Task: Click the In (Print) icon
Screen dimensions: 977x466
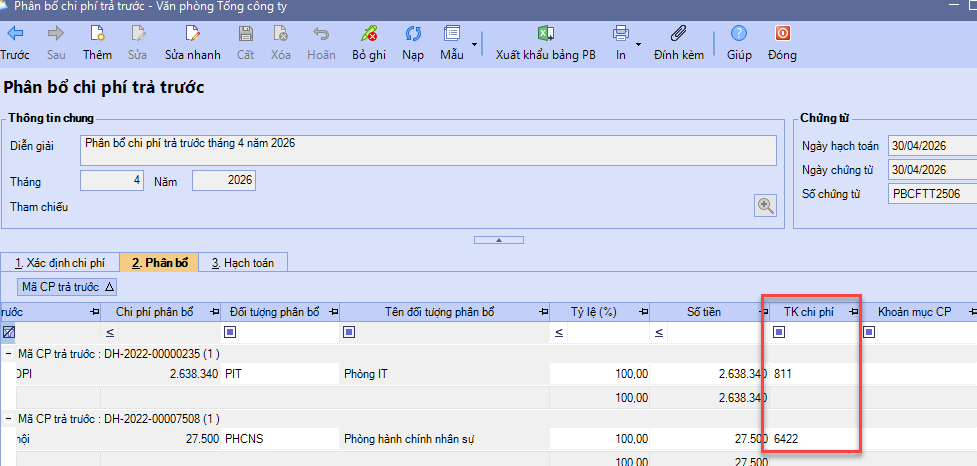Action: [x=620, y=34]
